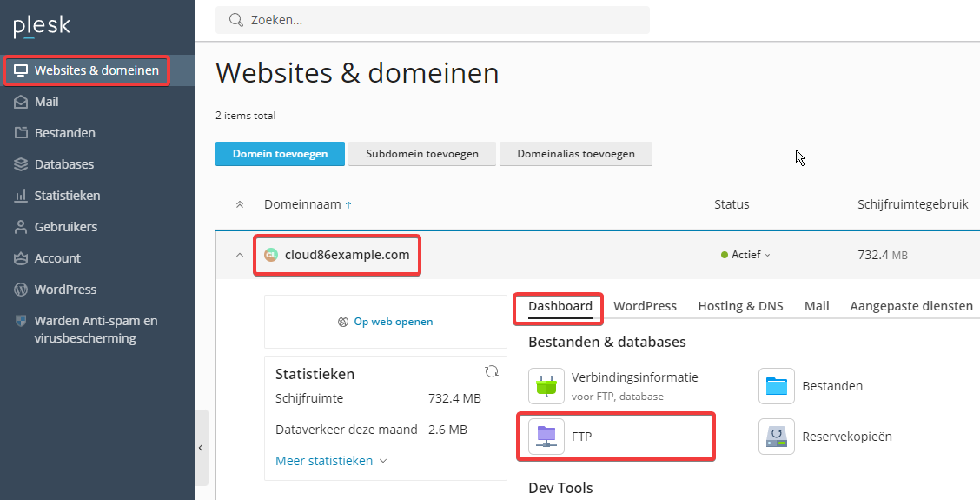
Task: Click the globe icon beside Op web openen
Action: point(343,322)
